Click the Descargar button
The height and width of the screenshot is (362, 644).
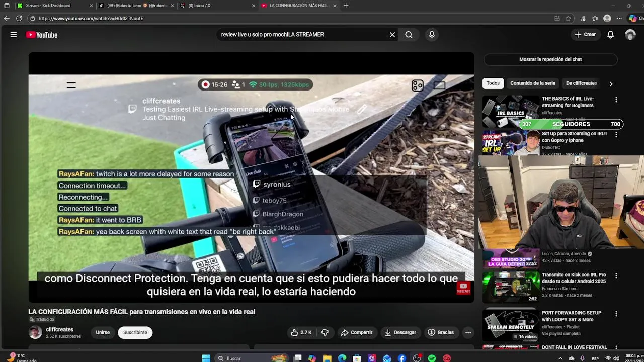(400, 332)
